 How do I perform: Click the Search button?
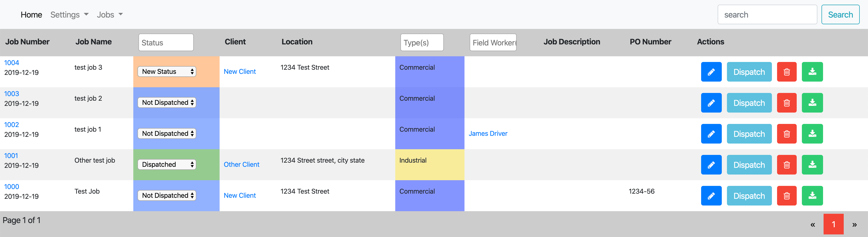tap(840, 14)
